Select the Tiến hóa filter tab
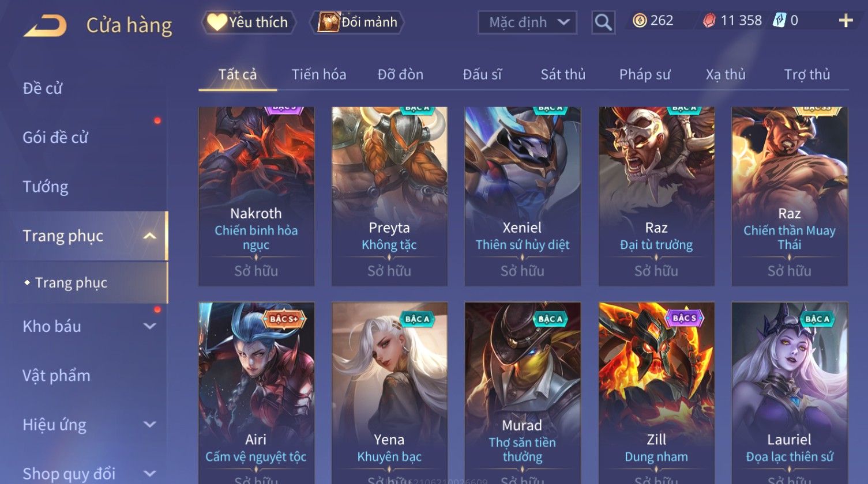Viewport: 868px width, 484px height. coord(319,74)
